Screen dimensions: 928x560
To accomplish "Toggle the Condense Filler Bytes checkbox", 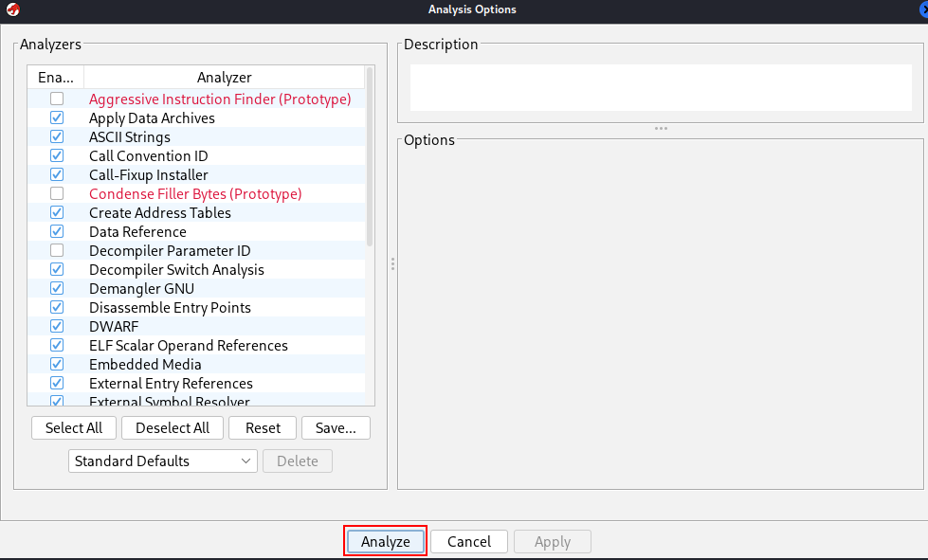I will click(57, 193).
